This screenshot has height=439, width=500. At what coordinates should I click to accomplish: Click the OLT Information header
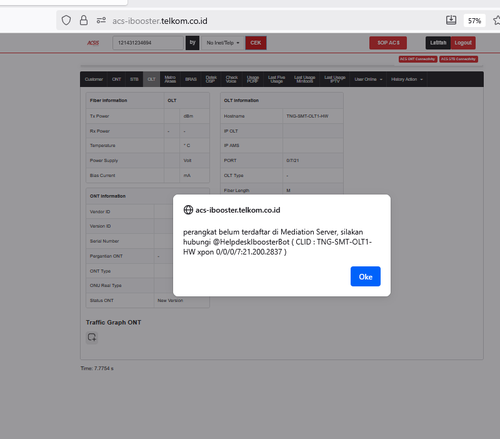(241, 100)
